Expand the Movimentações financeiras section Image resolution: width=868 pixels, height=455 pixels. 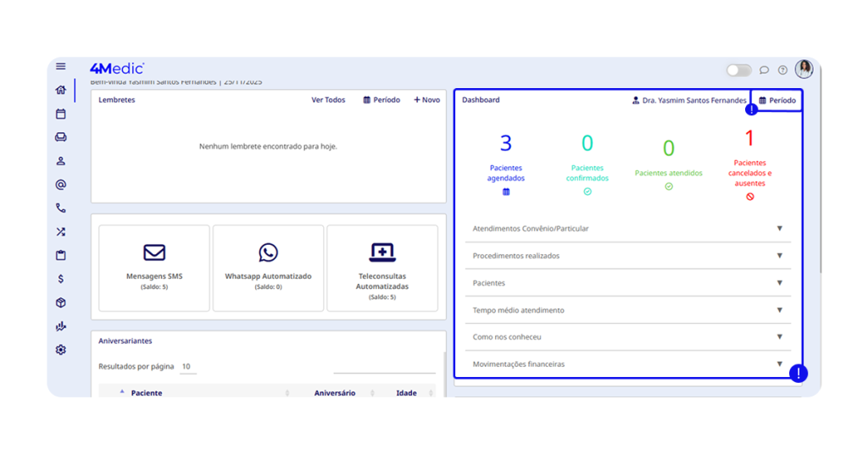627,364
